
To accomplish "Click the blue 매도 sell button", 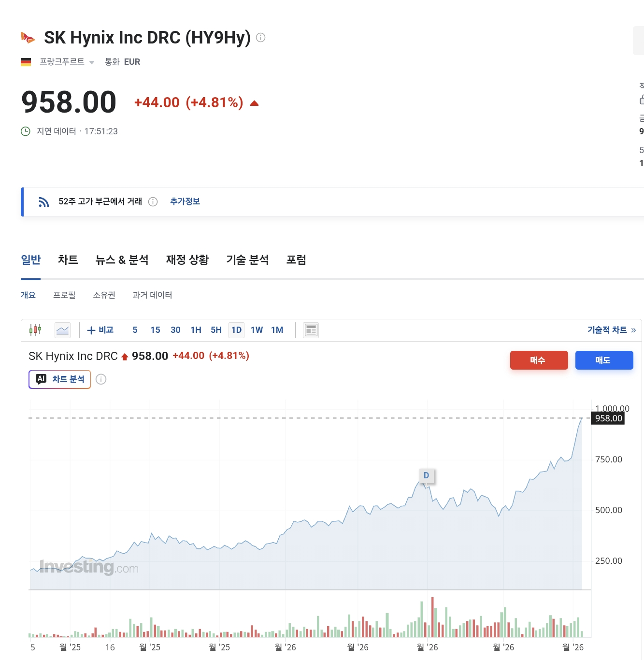I will tap(604, 360).
